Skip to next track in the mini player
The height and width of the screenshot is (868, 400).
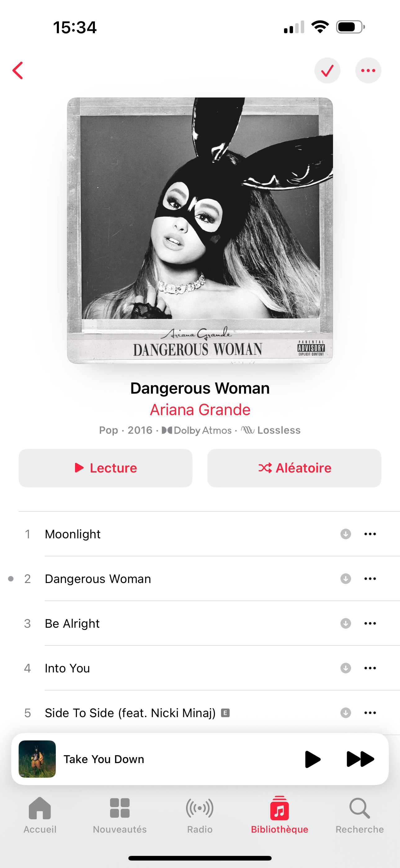[360, 759]
